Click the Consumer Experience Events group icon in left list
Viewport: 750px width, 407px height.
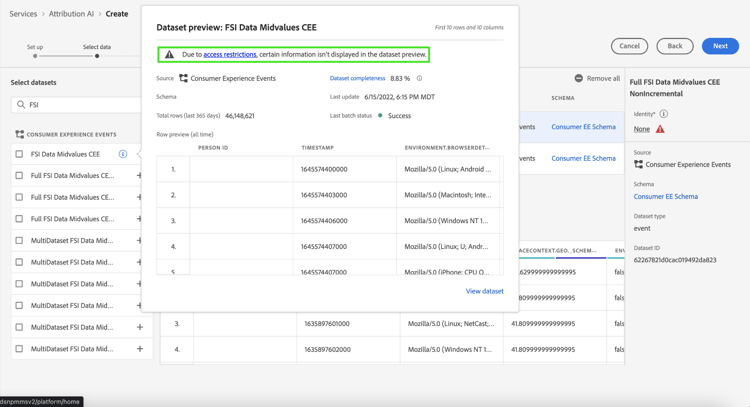click(20, 134)
